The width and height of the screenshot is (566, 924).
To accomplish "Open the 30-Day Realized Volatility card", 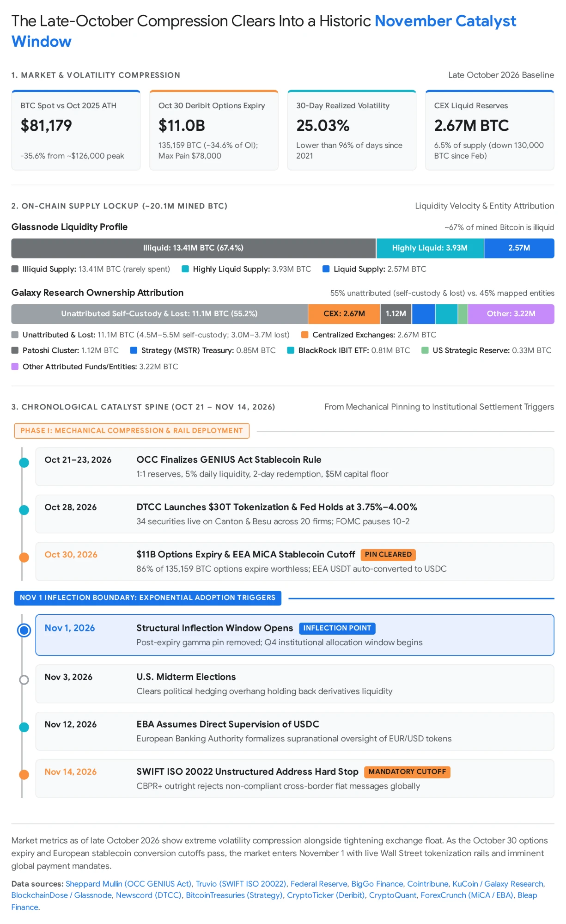I will click(352, 130).
